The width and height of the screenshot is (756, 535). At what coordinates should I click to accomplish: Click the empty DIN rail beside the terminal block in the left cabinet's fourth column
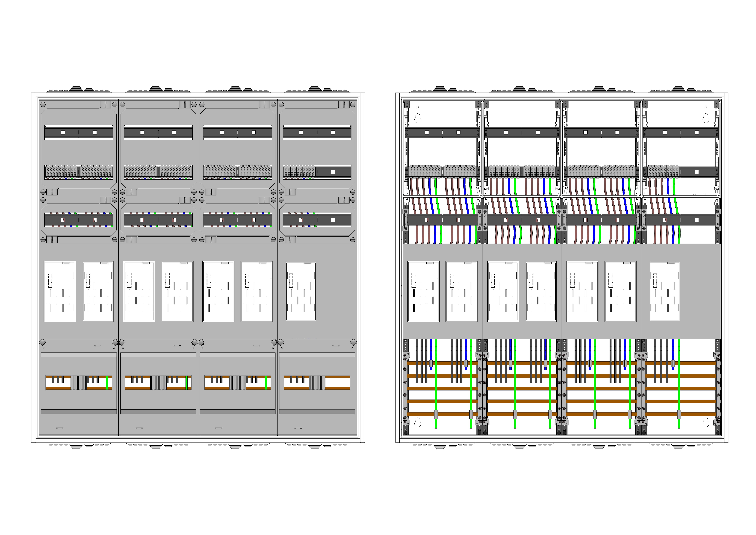tap(333, 172)
